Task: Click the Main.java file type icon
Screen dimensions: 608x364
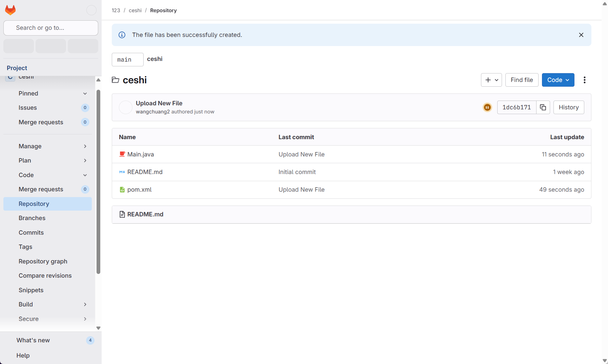Action: [122, 154]
